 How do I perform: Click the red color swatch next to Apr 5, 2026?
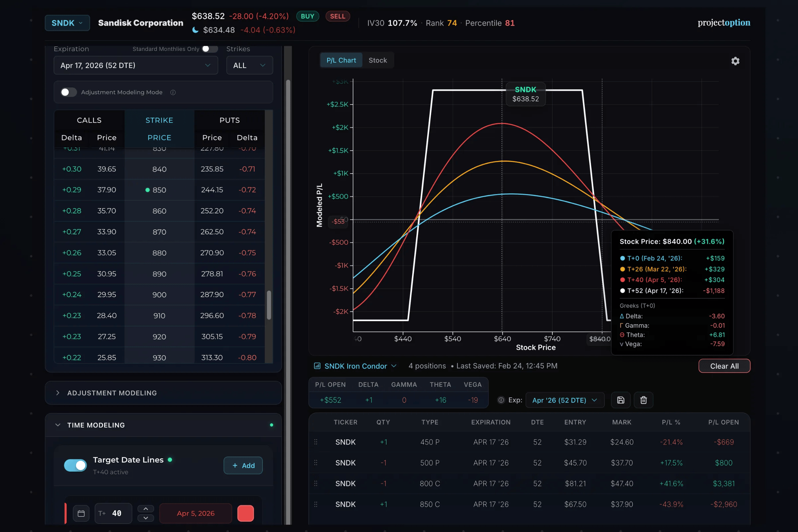(246, 513)
